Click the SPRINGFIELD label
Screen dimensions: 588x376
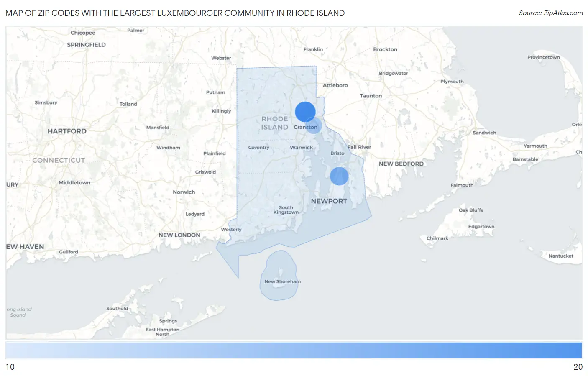(87, 45)
